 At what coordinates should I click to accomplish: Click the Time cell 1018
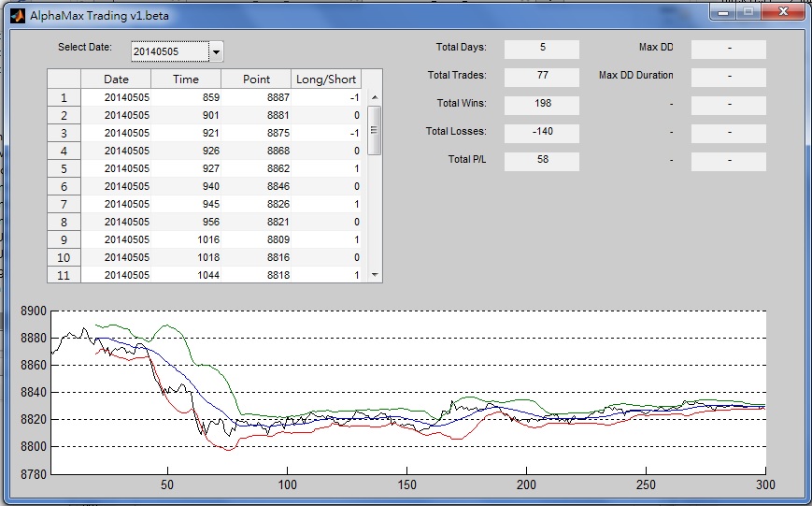click(186, 257)
